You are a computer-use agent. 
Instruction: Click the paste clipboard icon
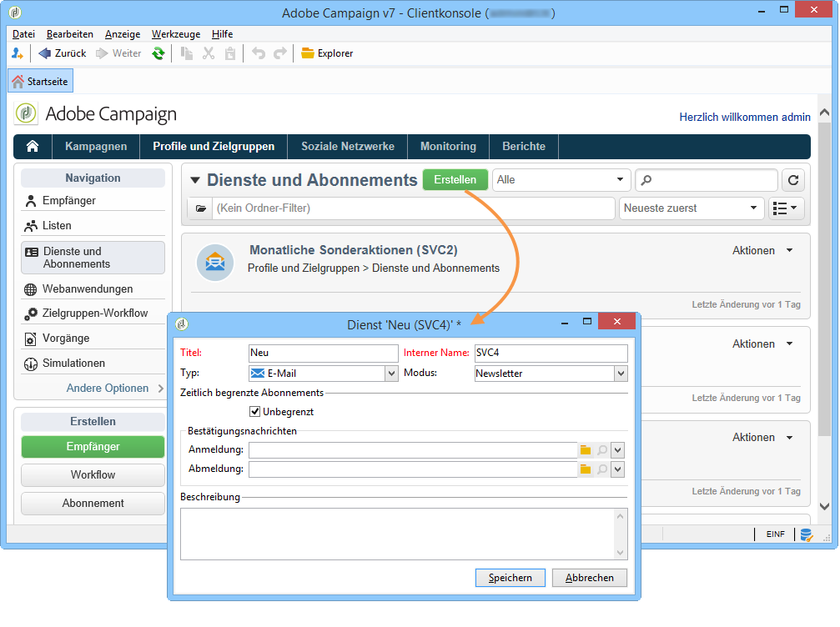click(x=230, y=53)
